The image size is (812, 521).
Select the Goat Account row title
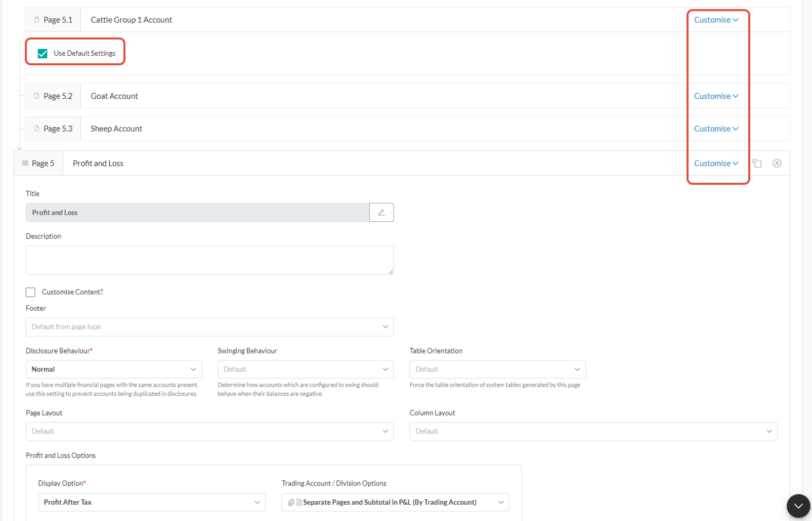pyautogui.click(x=114, y=96)
